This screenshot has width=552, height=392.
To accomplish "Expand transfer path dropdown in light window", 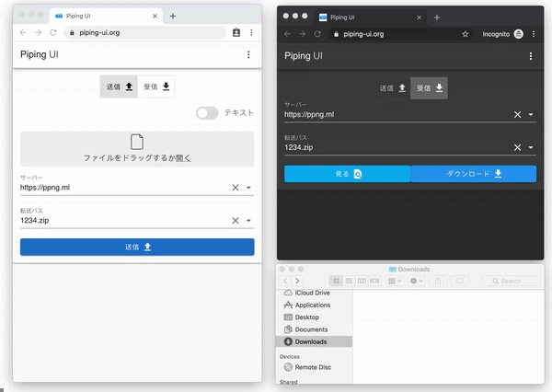I will pyautogui.click(x=248, y=221).
